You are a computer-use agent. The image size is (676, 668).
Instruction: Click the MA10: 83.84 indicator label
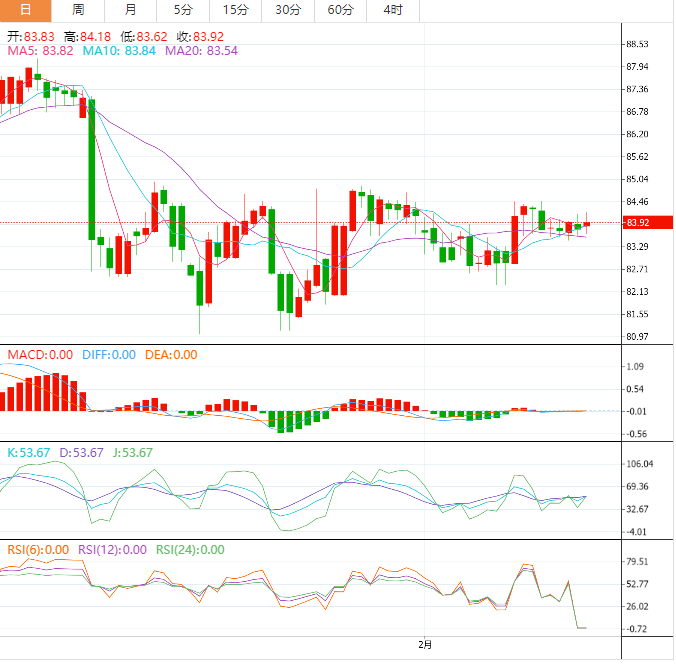coord(119,51)
